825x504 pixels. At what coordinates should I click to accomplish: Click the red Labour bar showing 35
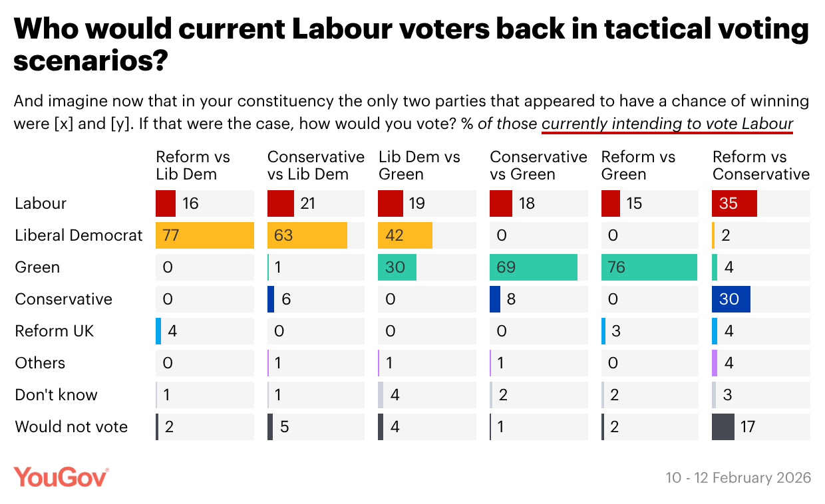pos(735,203)
